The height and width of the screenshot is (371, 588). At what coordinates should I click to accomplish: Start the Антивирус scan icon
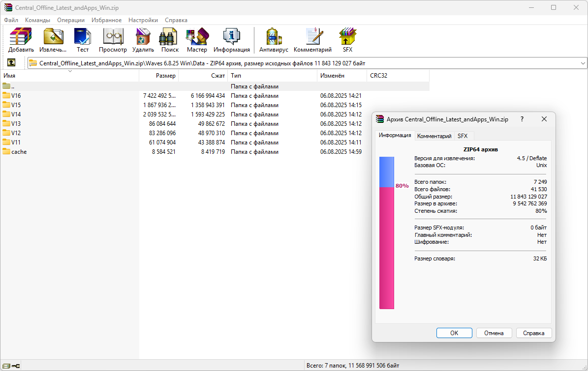[x=274, y=37]
